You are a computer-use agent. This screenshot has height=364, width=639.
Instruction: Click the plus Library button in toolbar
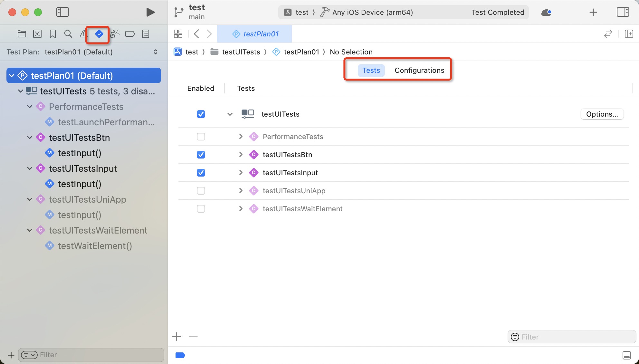tap(593, 12)
